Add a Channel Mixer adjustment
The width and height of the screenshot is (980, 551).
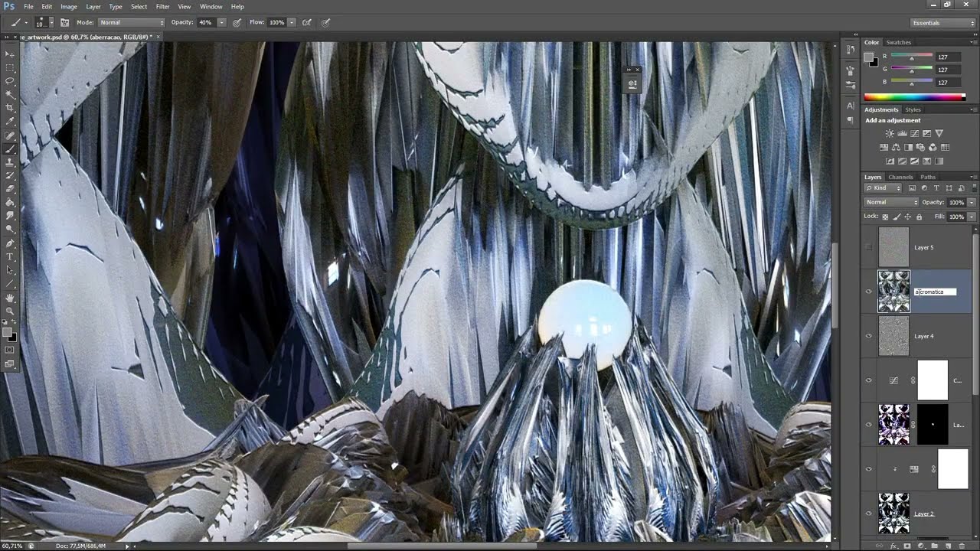pos(933,147)
